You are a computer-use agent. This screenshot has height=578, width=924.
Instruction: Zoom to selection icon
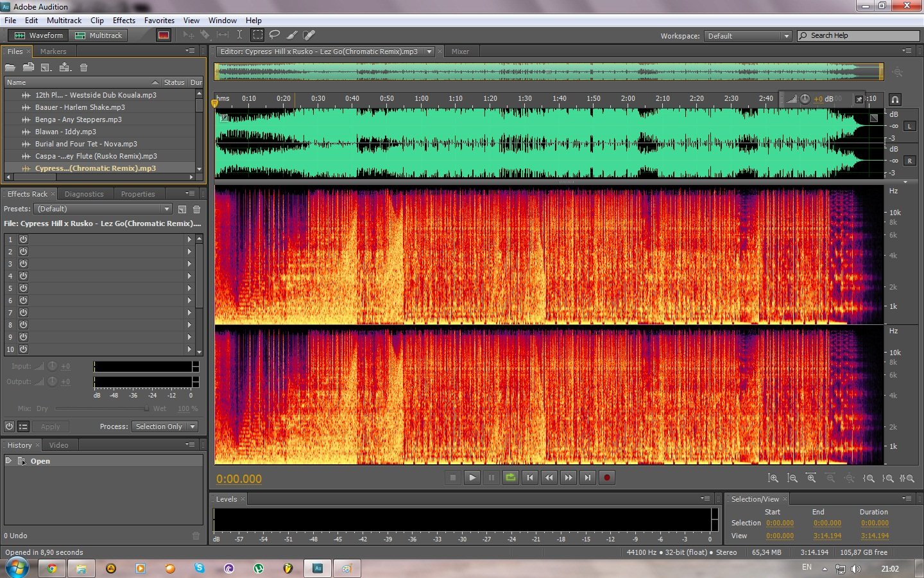[x=907, y=478]
